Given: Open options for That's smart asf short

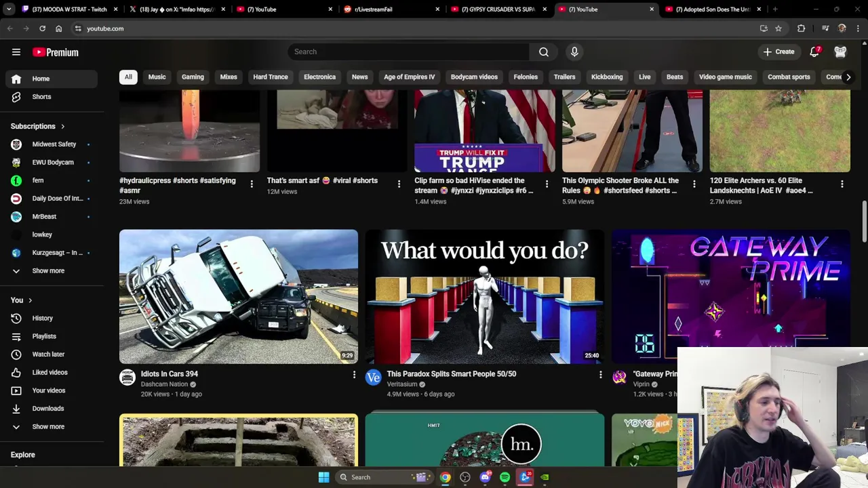Looking at the screenshot, I should 399,184.
